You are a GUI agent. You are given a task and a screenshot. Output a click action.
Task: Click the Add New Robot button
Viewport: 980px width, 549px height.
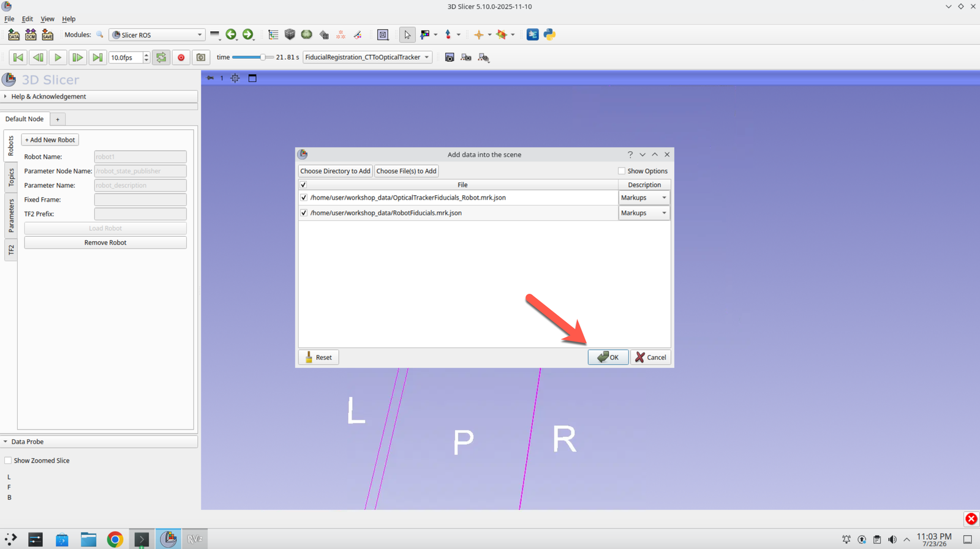coord(50,140)
